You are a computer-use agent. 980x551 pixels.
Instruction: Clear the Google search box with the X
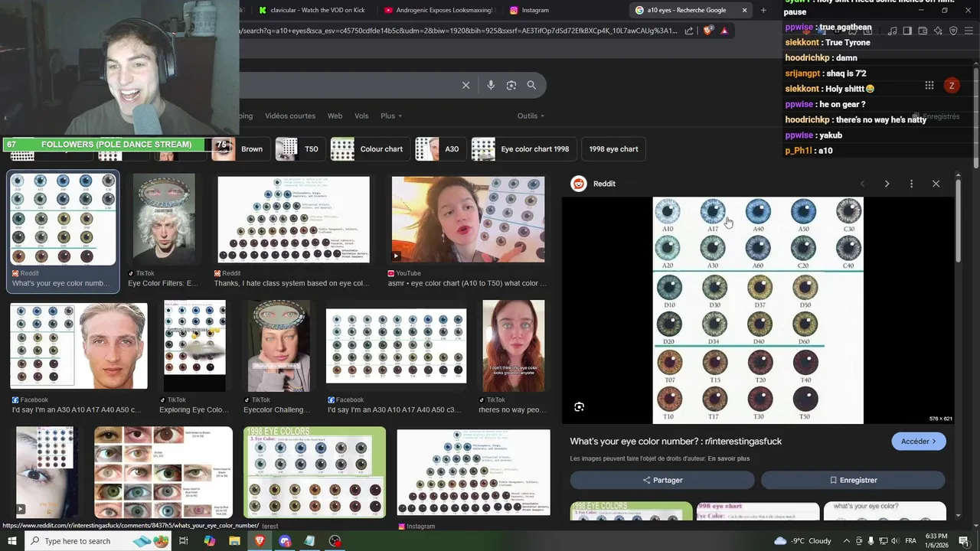[465, 85]
